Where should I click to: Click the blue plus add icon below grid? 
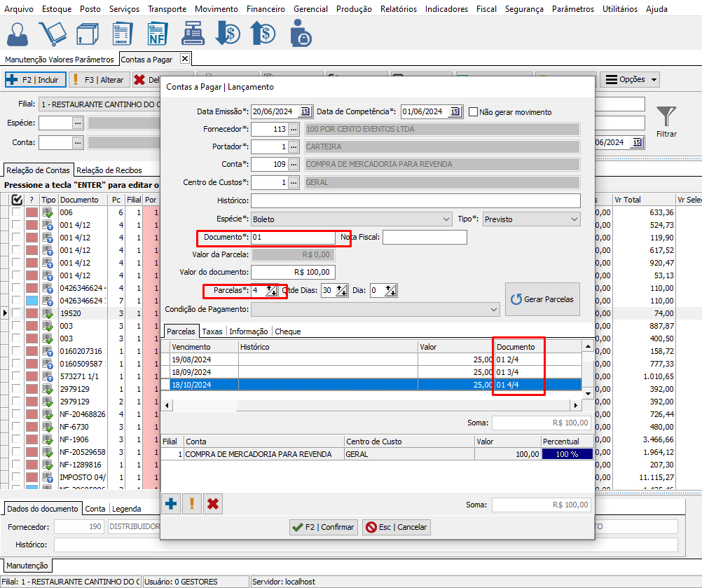[171, 504]
